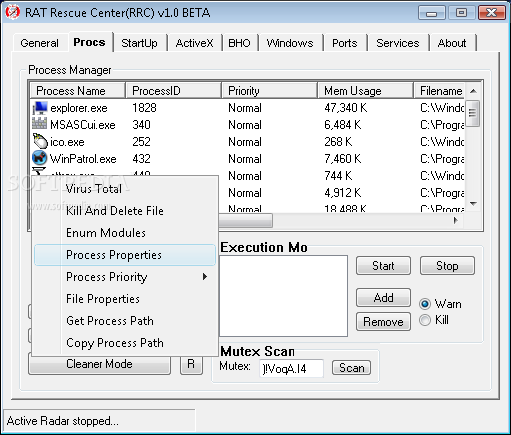Click memory usage 744 K
The image size is (511, 435).
click(338, 176)
